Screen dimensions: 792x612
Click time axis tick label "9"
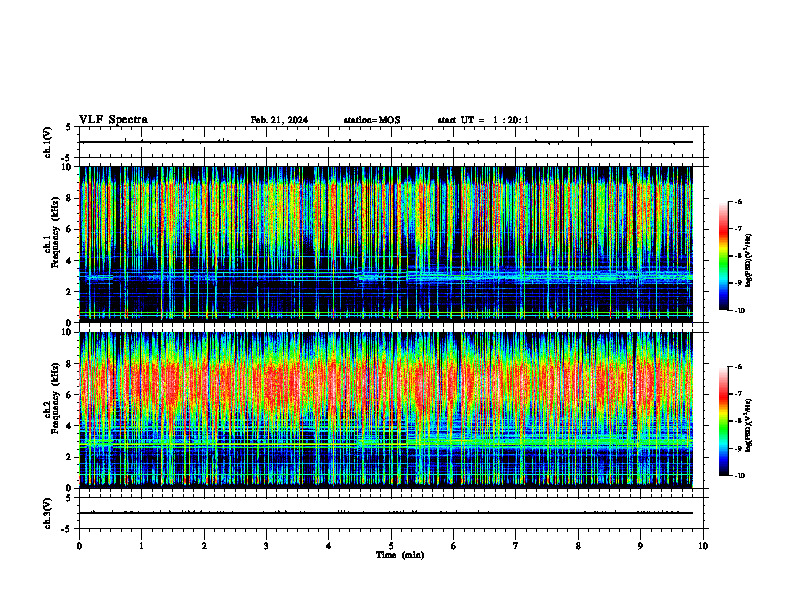click(640, 546)
